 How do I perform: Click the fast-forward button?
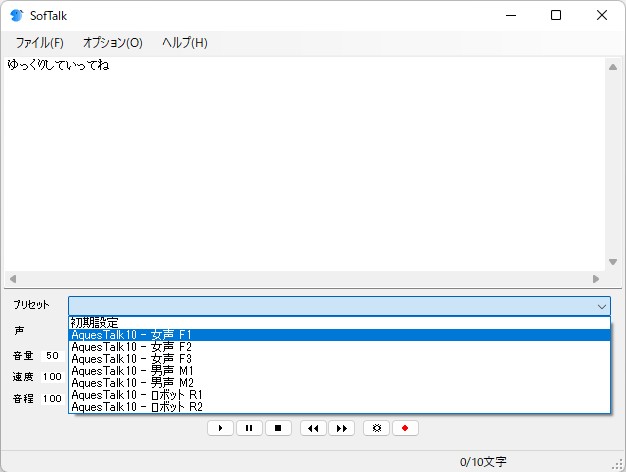[342, 428]
